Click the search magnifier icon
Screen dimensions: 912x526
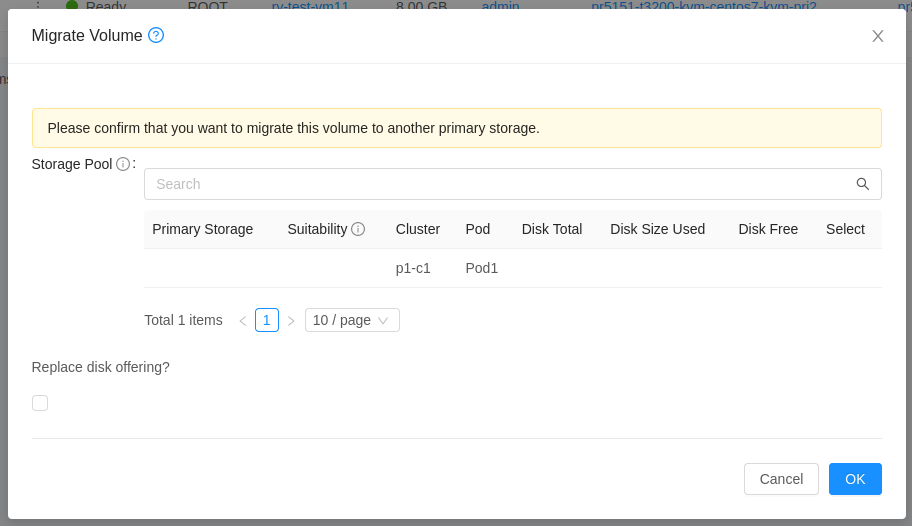[x=862, y=184]
